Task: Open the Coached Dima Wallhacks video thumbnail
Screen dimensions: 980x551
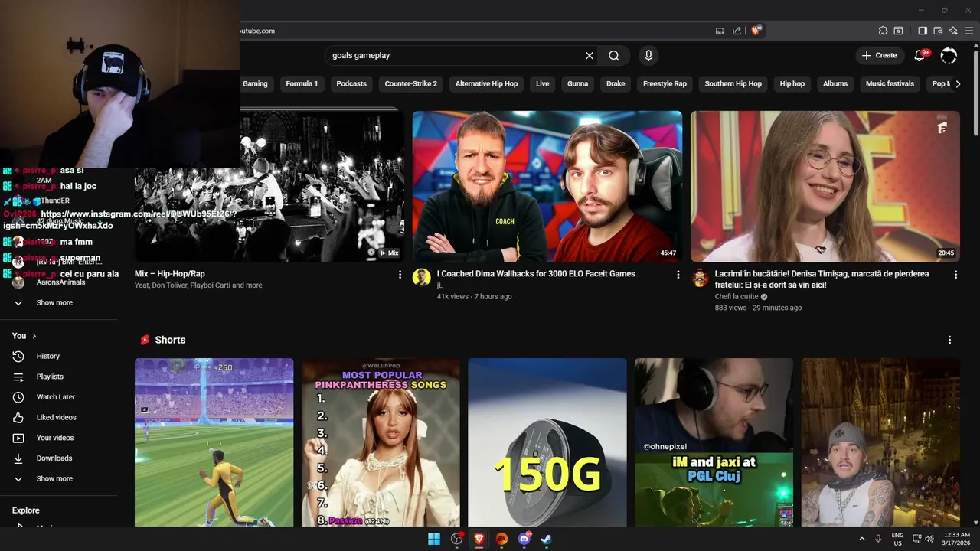Action: (547, 187)
